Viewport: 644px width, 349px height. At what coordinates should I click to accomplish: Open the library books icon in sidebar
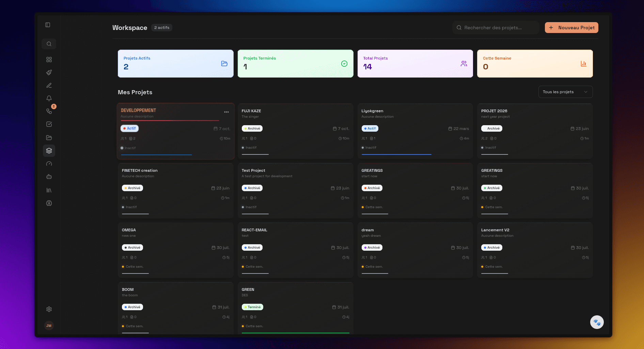tap(49, 190)
